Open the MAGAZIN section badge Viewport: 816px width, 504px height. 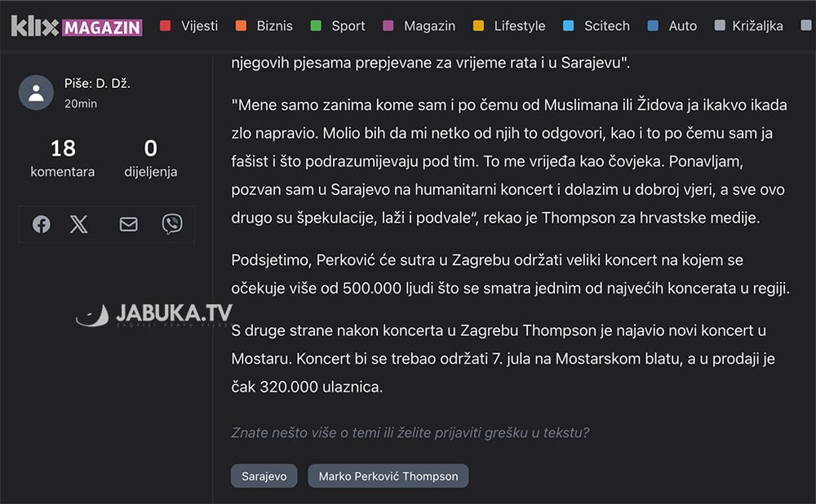click(102, 28)
